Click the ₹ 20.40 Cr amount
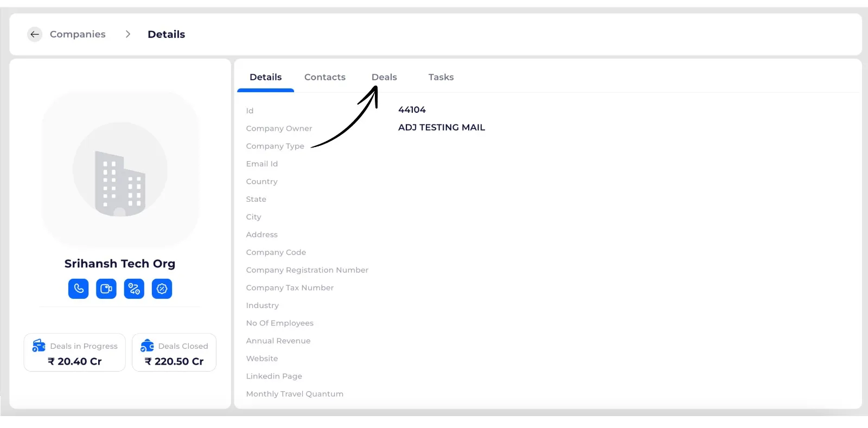Viewport: 868px width, 428px height. point(75,361)
